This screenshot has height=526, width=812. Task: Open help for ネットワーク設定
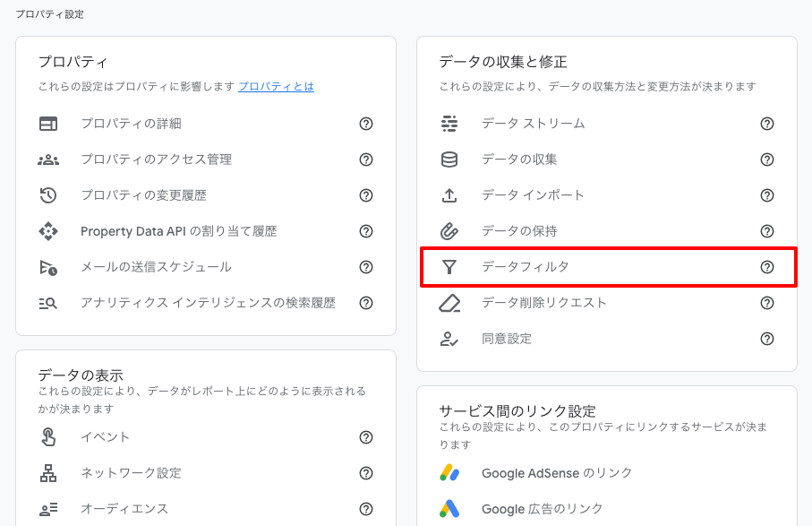366,473
